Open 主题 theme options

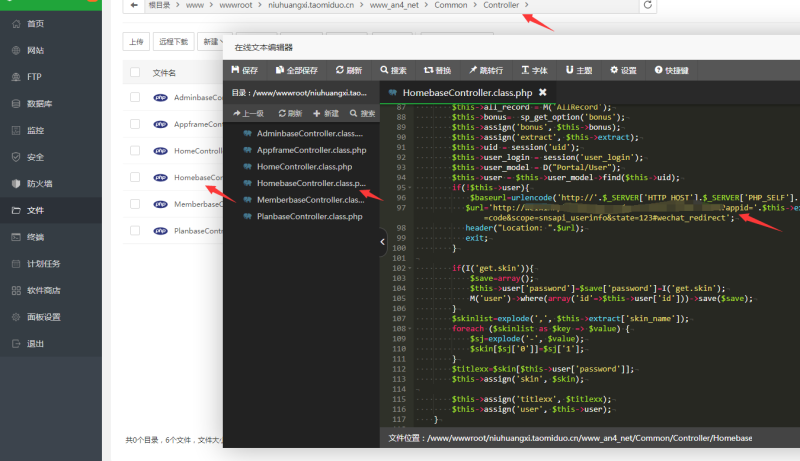(579, 70)
